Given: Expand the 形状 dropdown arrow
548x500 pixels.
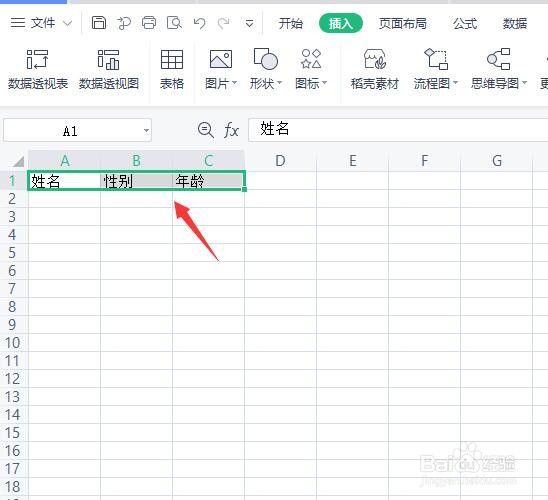Looking at the screenshot, I should coord(279,83).
